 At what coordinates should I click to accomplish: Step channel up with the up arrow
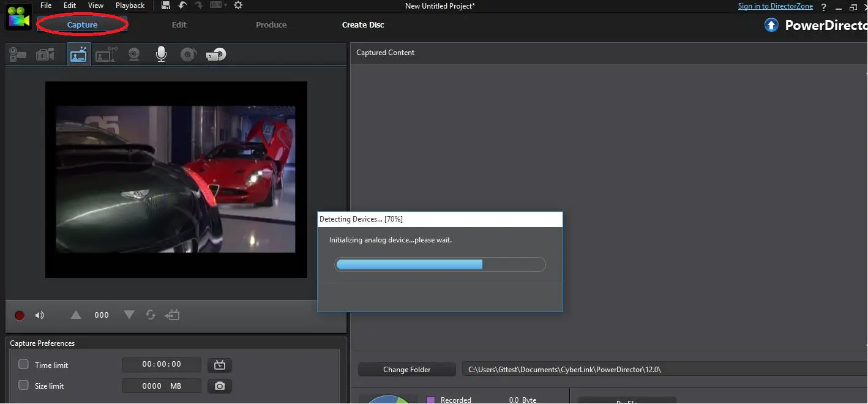tap(75, 315)
